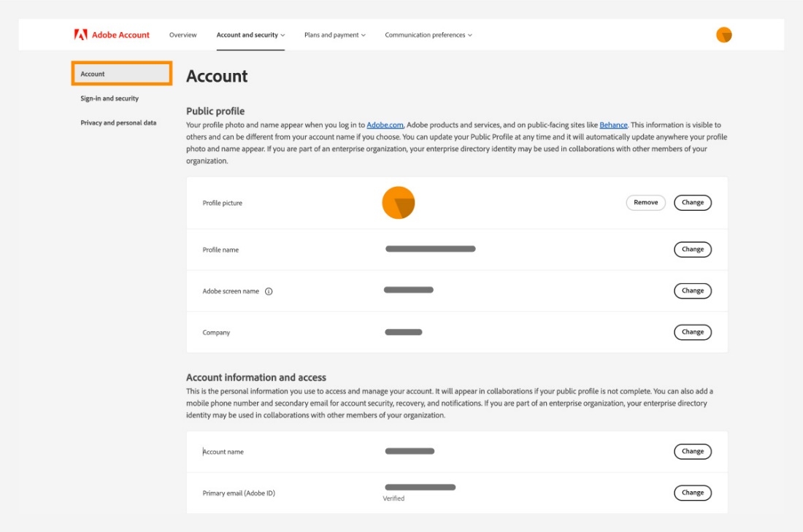Expand the Account and security dropdown
The image size is (803, 532).
click(x=250, y=35)
